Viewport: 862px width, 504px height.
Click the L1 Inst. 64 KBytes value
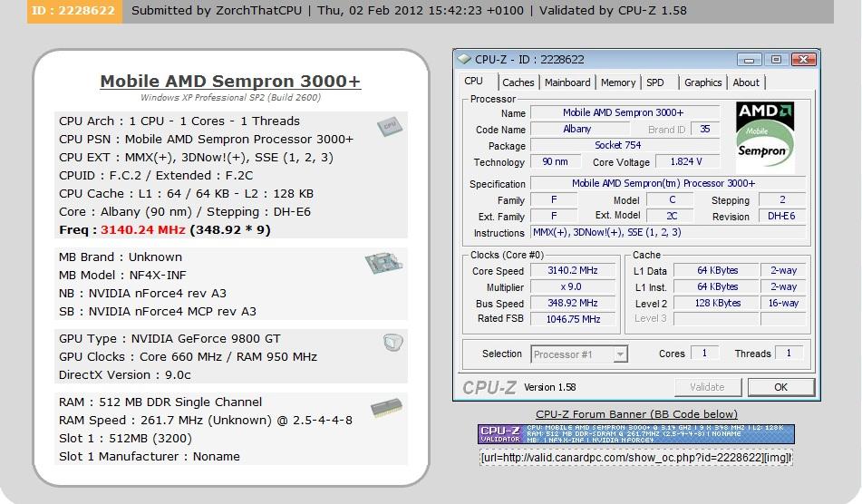[716, 287]
